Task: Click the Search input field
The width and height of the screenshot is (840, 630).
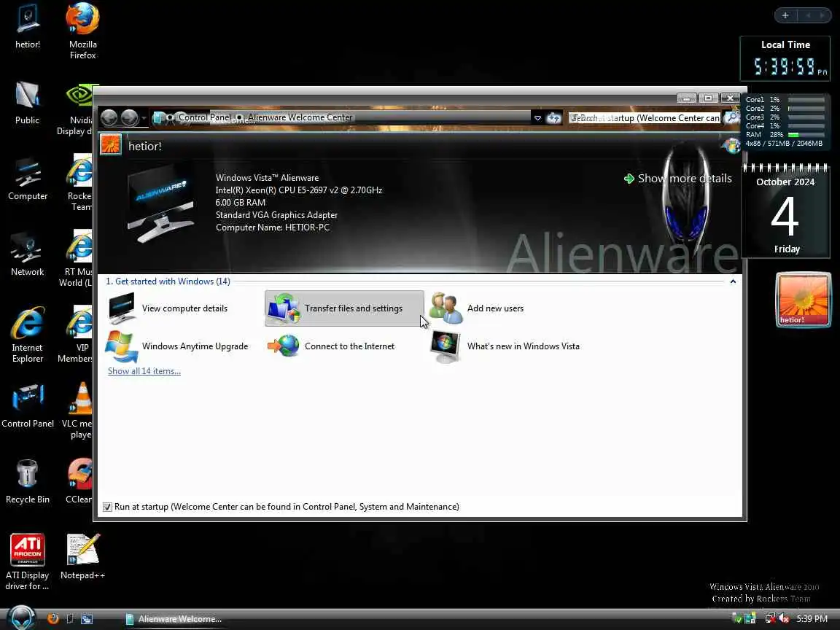Action: coord(645,118)
